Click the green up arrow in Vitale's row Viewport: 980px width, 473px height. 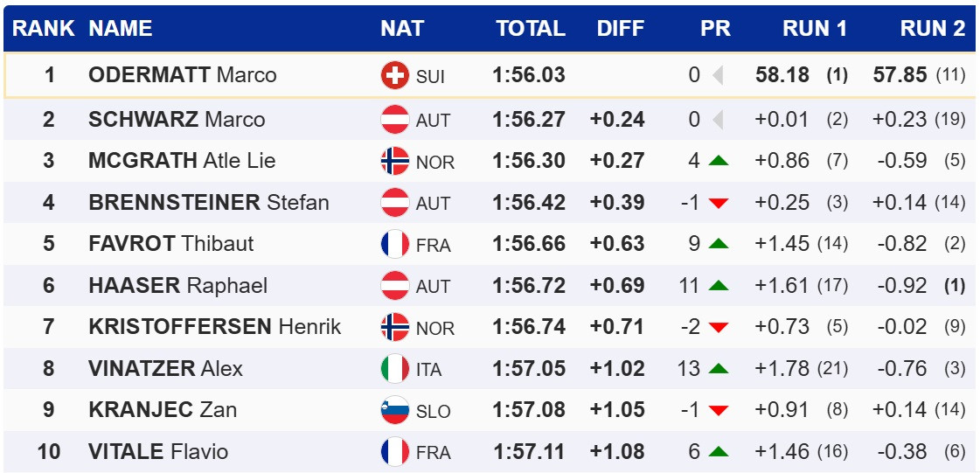pyautogui.click(x=719, y=452)
